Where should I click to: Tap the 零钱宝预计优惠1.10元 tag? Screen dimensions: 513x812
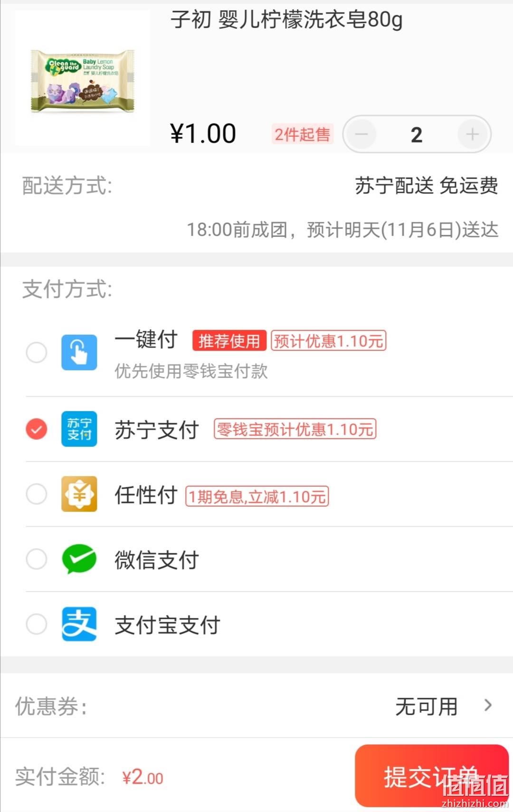(295, 429)
